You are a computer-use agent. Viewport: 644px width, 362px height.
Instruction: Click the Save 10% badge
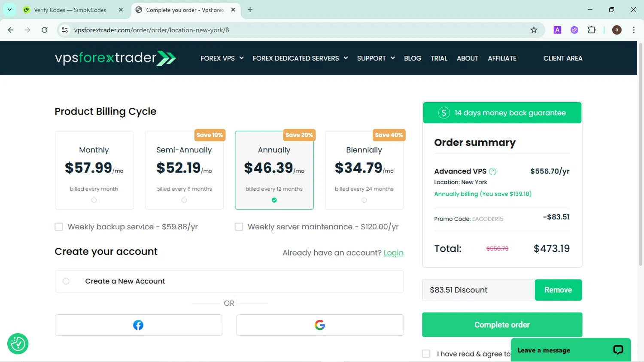click(210, 135)
